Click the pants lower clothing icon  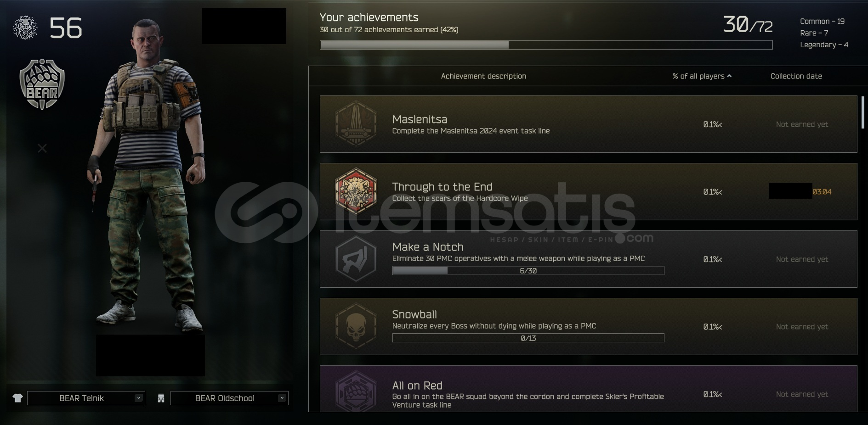coord(161,398)
